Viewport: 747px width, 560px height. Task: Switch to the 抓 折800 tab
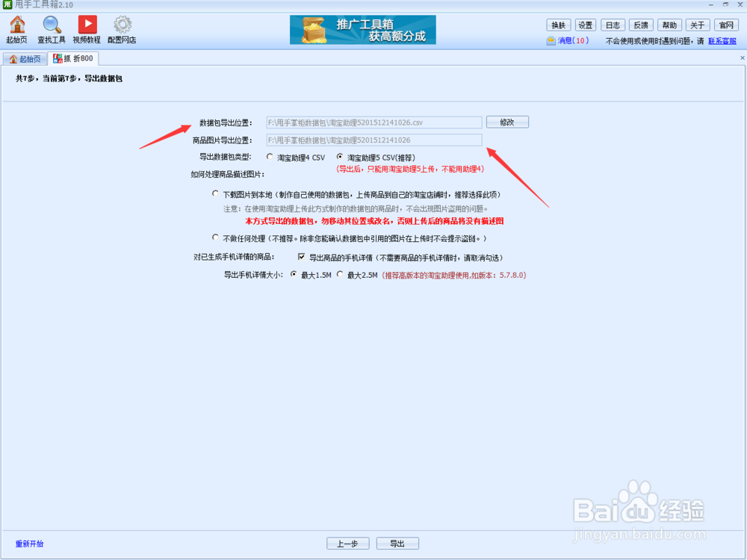click(72, 57)
